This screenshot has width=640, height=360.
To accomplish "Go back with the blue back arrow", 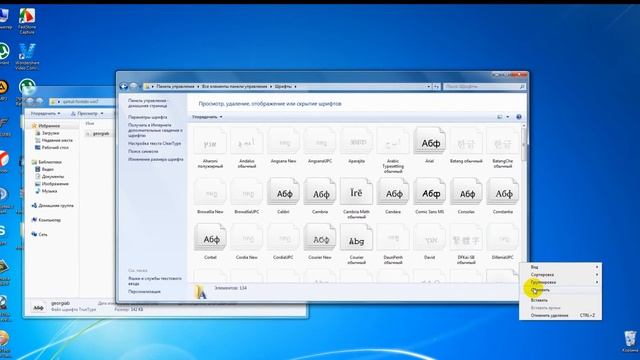I will (123, 86).
